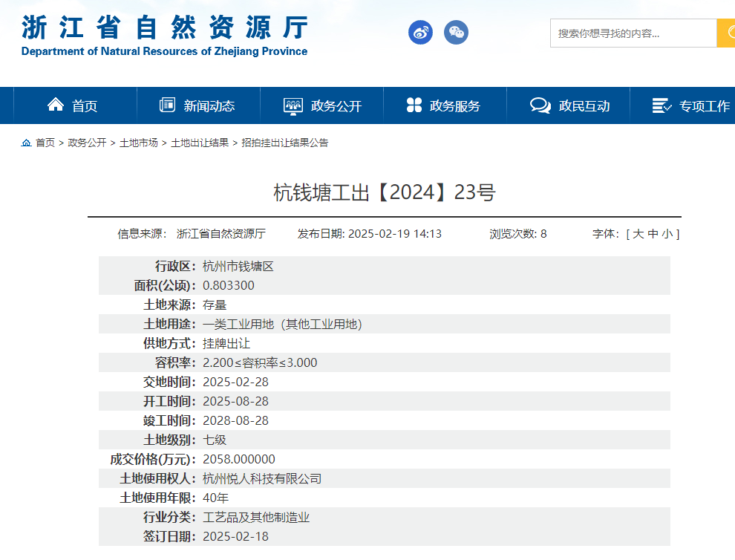Viewport: 735px width, 560px height.
Task: Click the value 杭州市钱塘区
Action: (238, 267)
